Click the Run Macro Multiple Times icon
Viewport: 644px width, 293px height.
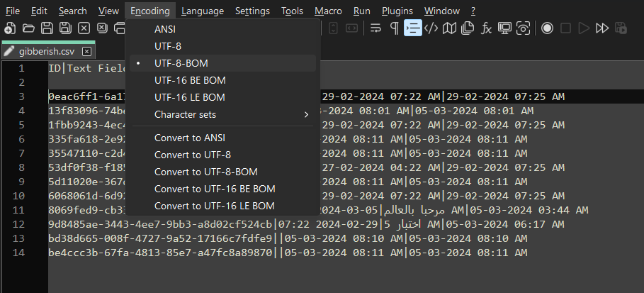602,28
